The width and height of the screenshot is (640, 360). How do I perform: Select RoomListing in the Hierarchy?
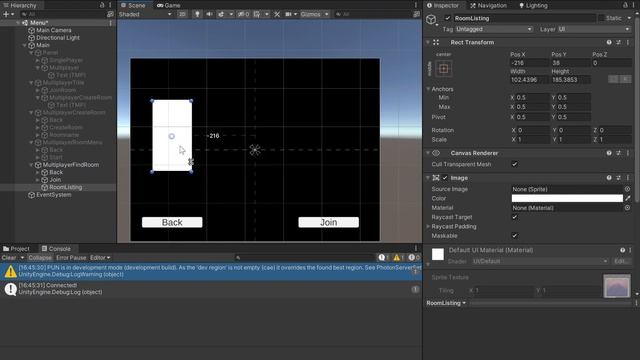pyautogui.click(x=65, y=187)
